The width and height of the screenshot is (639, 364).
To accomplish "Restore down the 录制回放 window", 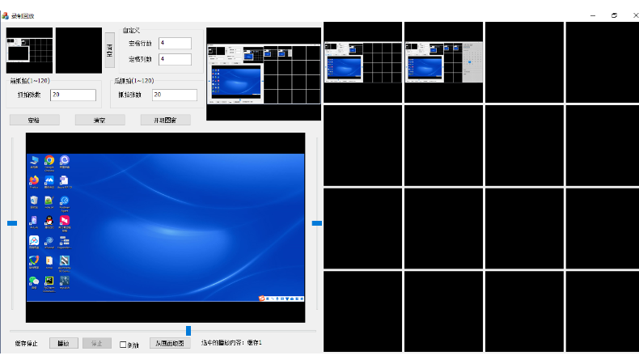I will point(614,15).
